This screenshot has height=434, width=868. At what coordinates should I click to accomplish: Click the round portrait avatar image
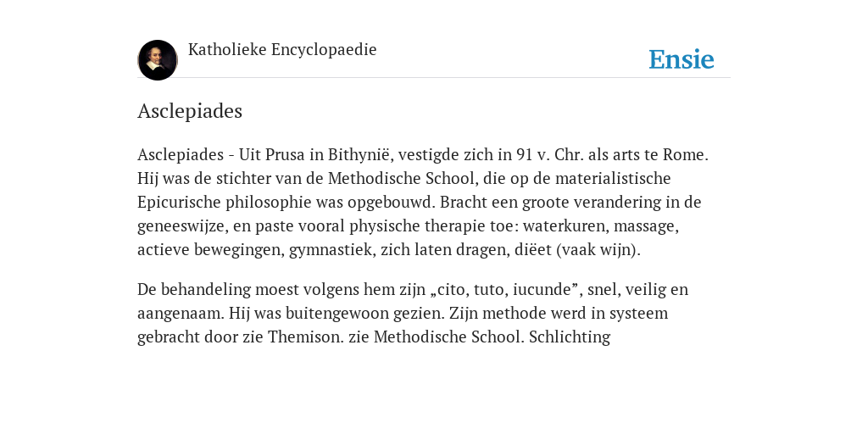click(x=158, y=60)
